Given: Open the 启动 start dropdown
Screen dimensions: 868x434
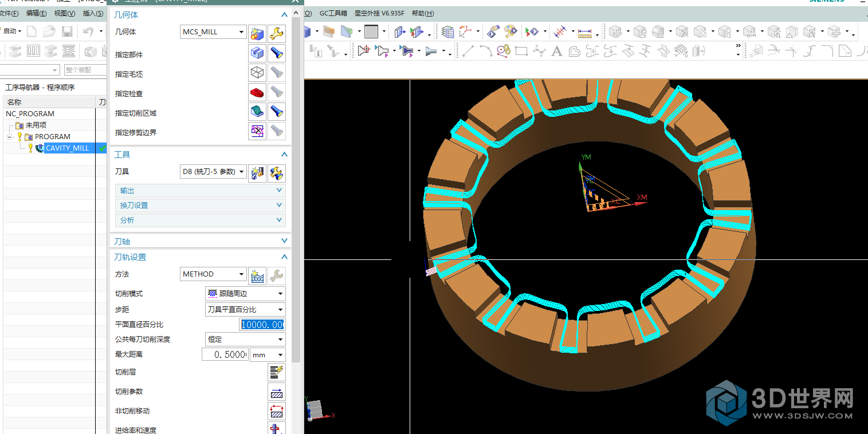Looking at the screenshot, I should pyautogui.click(x=12, y=31).
